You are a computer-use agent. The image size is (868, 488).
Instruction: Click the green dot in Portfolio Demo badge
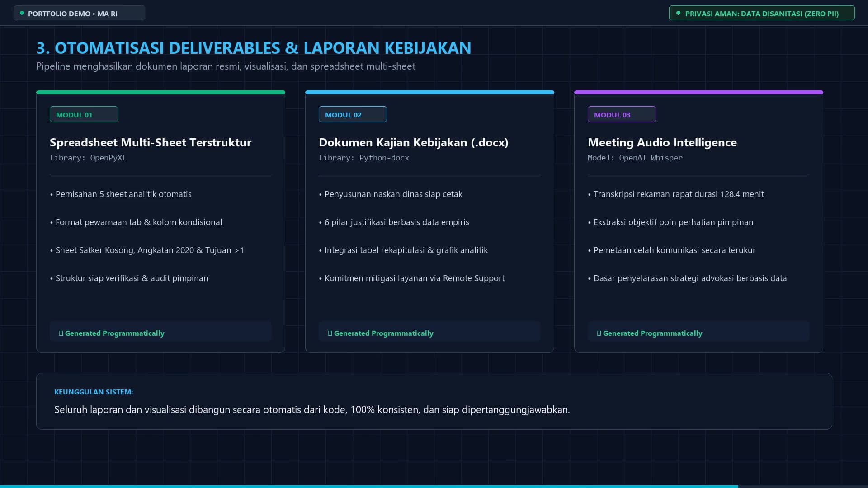(x=22, y=13)
